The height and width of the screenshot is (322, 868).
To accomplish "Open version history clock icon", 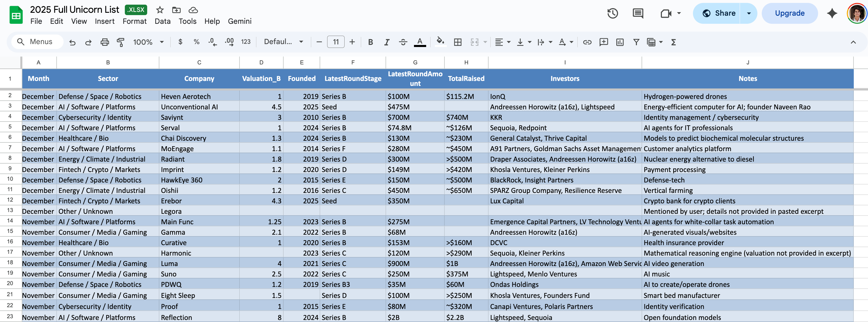I will click(x=612, y=13).
